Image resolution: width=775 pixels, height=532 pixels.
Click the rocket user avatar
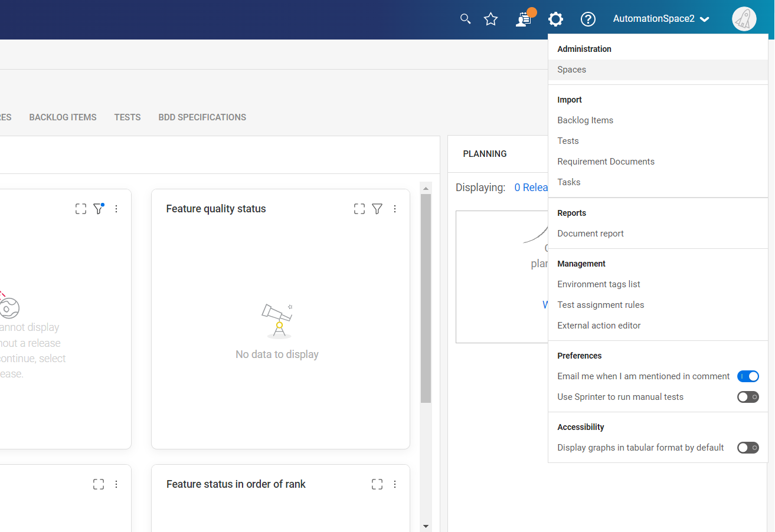coord(744,19)
